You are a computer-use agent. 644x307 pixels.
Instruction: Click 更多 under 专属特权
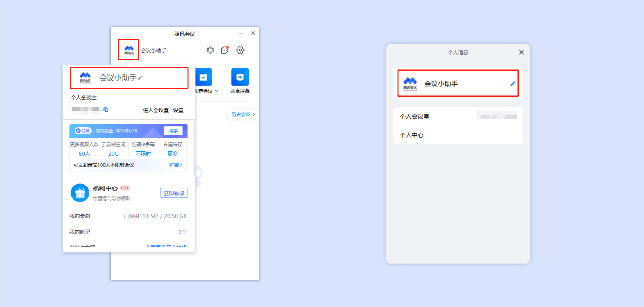pyautogui.click(x=173, y=153)
